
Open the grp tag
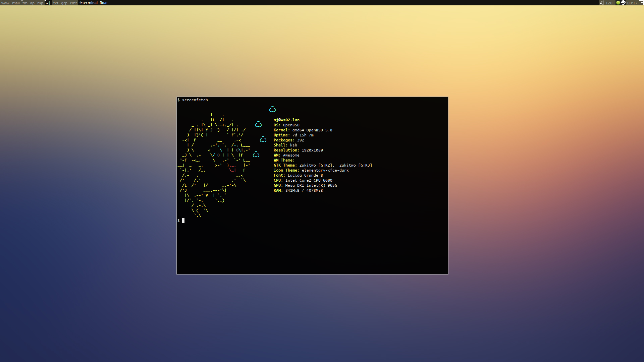[x=64, y=3]
